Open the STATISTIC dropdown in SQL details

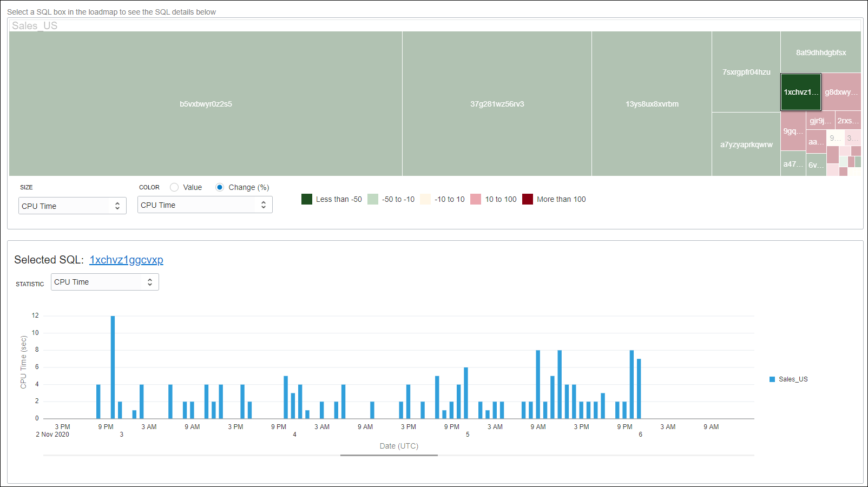point(104,282)
